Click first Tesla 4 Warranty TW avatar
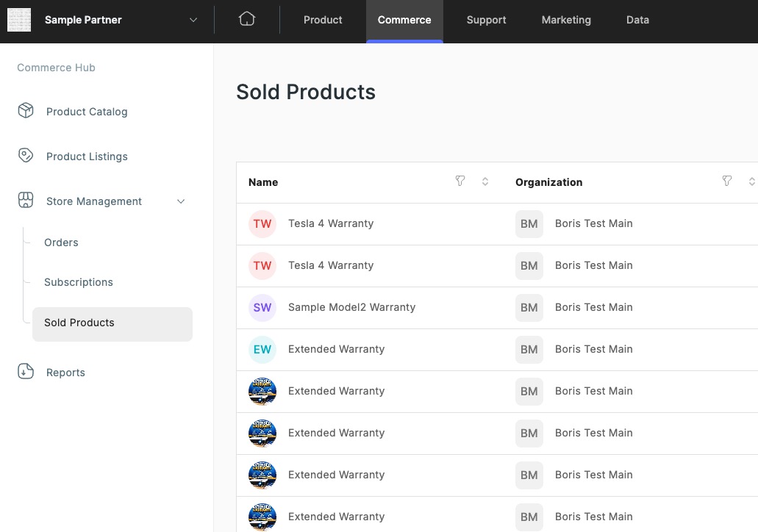 262,223
